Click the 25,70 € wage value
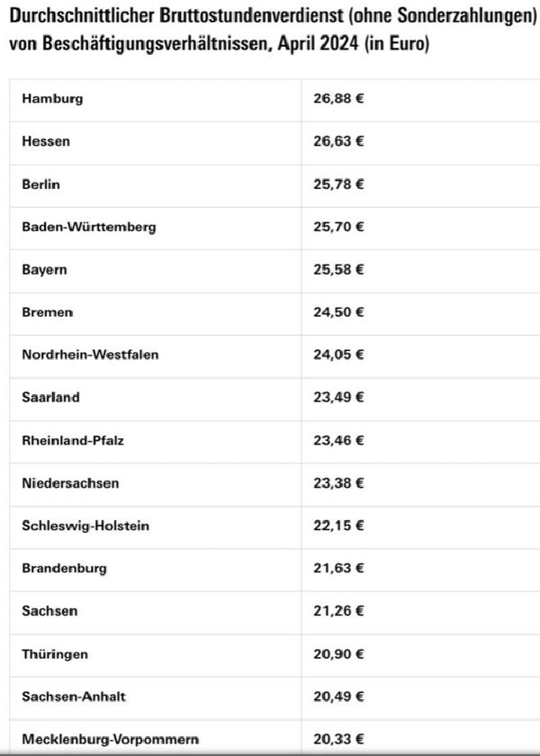Image resolution: width=540 pixels, height=756 pixels. point(338,227)
